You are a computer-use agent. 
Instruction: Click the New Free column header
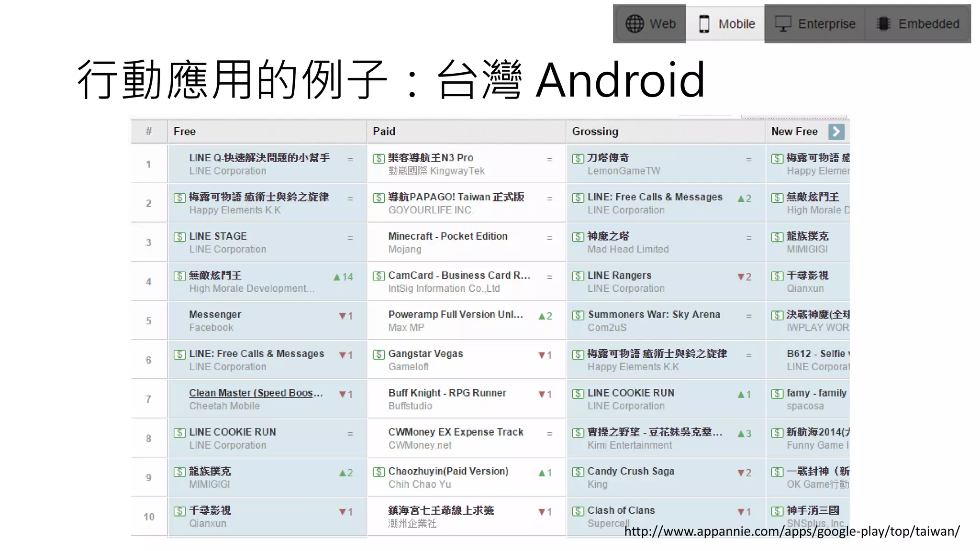coord(794,132)
